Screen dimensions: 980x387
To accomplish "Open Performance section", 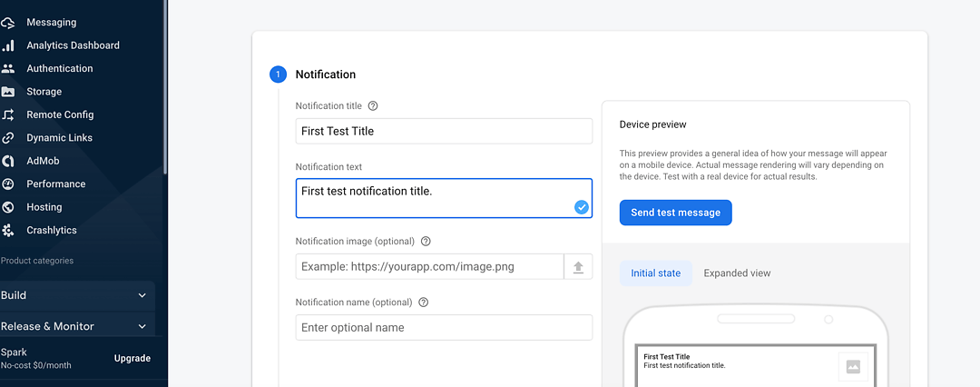I will pyautogui.click(x=55, y=184).
